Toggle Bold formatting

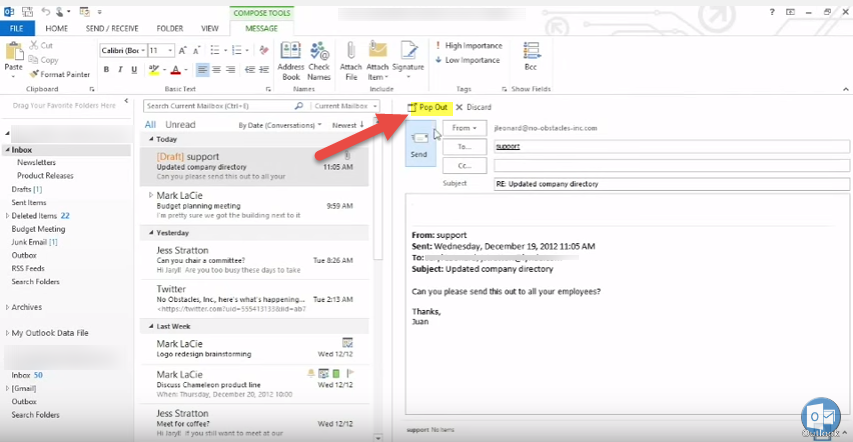pos(107,69)
